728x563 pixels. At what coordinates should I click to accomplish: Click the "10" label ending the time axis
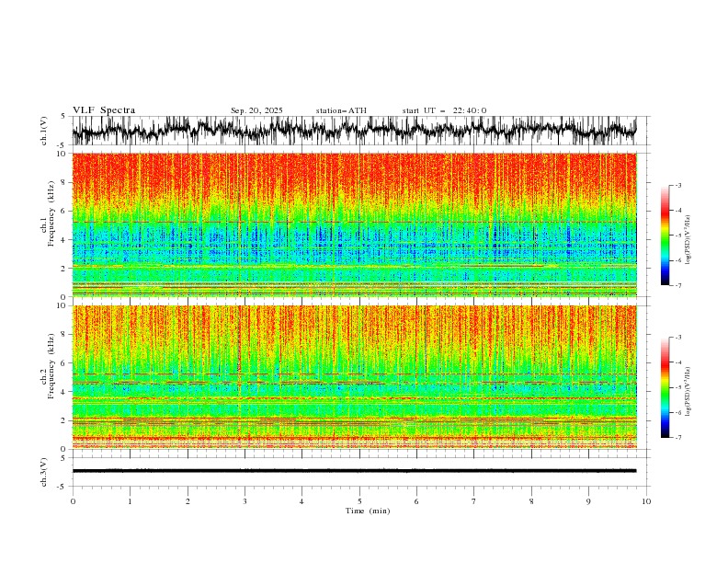coord(646,501)
